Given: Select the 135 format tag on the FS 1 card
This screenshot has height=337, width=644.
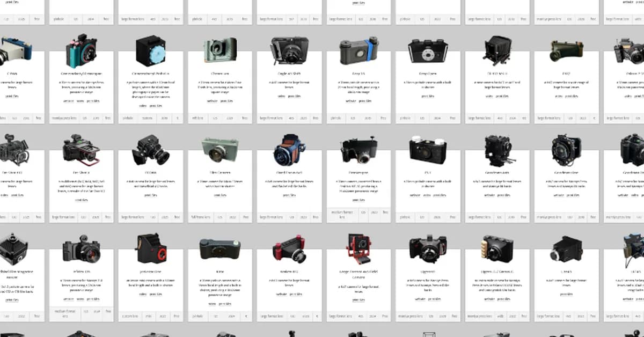Looking at the screenshot, I should coord(421,216).
